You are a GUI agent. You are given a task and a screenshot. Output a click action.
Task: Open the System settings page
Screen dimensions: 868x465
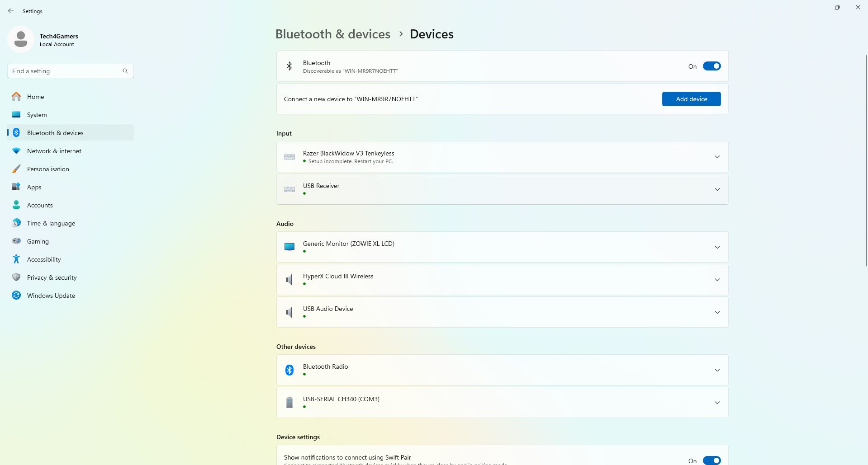click(37, 114)
